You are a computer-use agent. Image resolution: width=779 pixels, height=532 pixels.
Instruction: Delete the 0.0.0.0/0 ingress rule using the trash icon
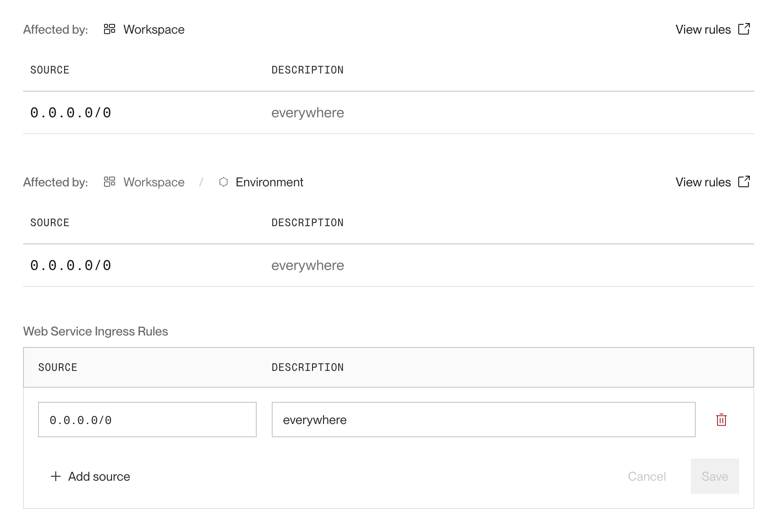click(x=721, y=420)
